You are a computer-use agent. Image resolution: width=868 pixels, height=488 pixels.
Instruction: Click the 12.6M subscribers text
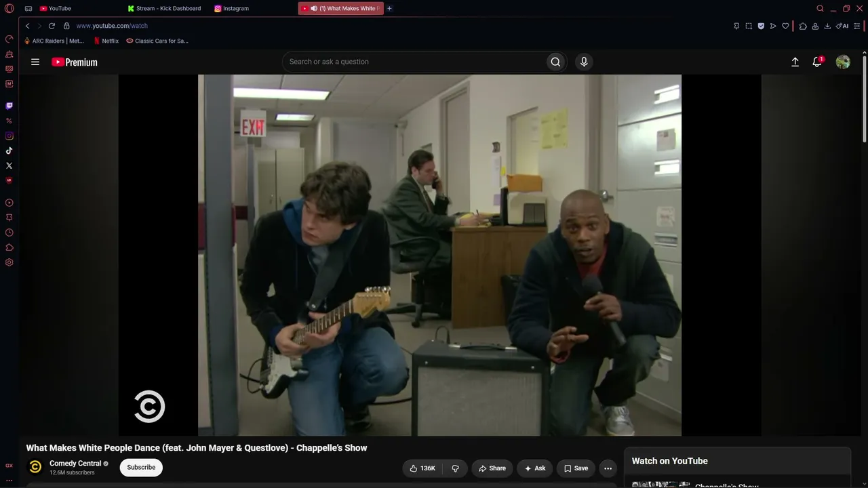[72, 472]
